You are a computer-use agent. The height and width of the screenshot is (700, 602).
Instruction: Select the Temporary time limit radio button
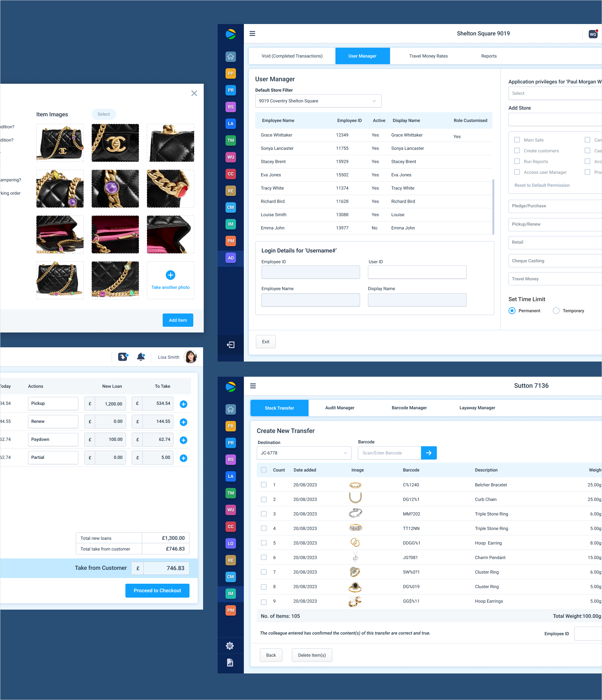click(x=556, y=310)
